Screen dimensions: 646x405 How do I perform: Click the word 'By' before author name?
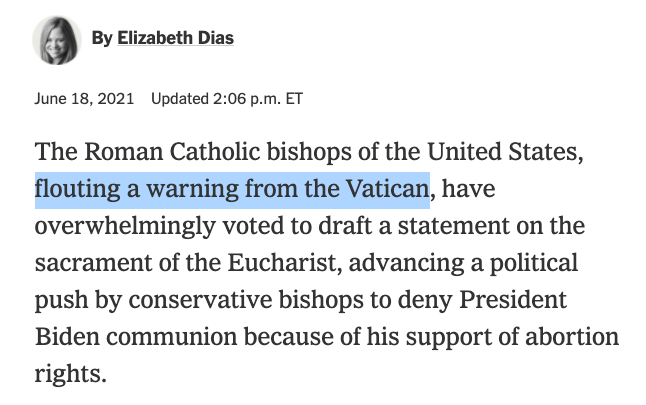(x=102, y=38)
